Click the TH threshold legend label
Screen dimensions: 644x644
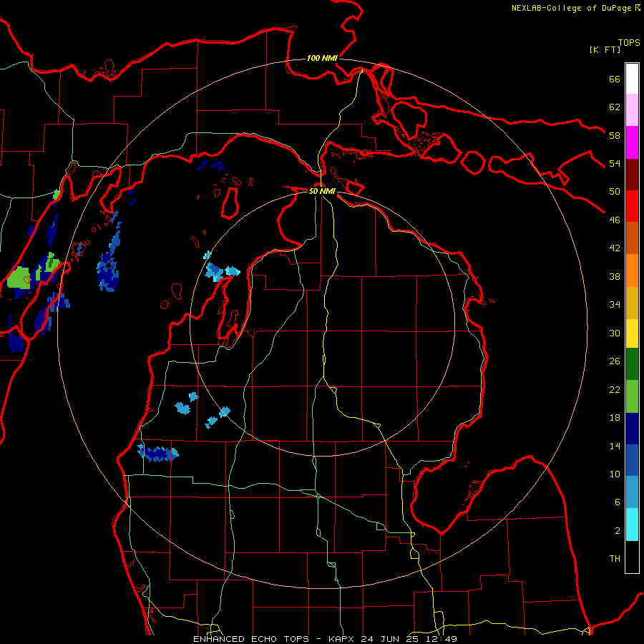615,559
